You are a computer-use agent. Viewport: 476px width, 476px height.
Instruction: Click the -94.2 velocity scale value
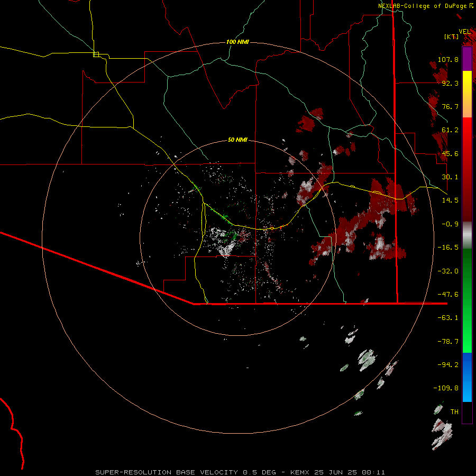[x=448, y=365]
